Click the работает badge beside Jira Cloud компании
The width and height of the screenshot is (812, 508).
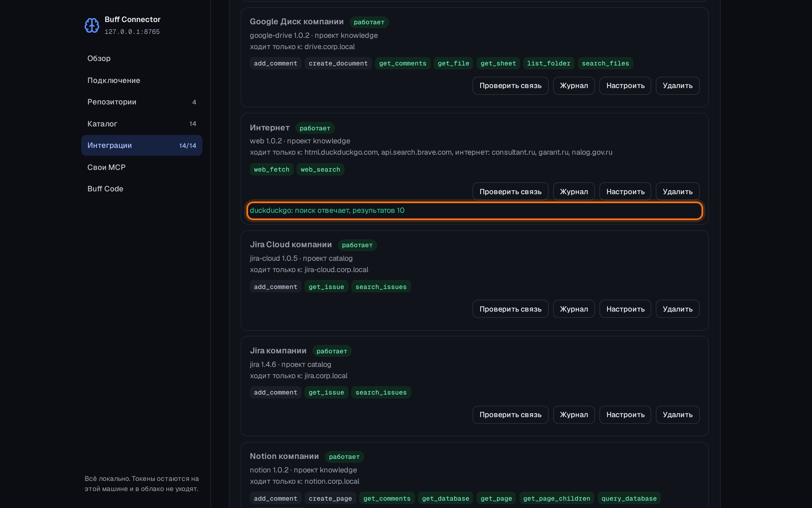pyautogui.click(x=357, y=245)
